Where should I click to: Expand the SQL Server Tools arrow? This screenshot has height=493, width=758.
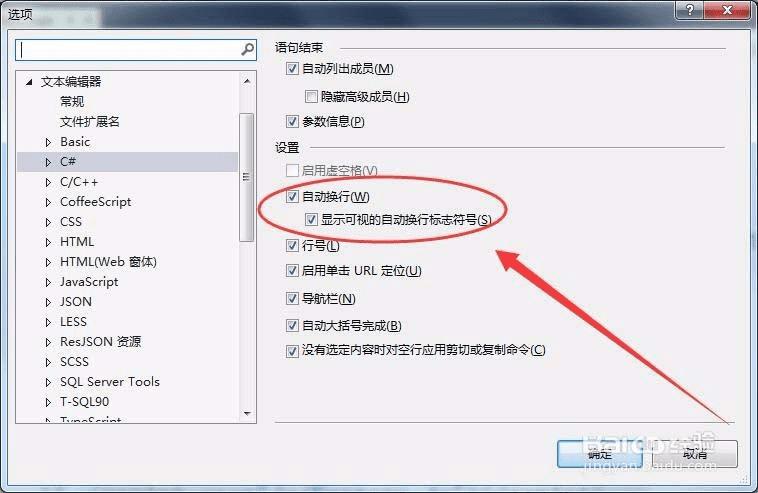coord(48,382)
